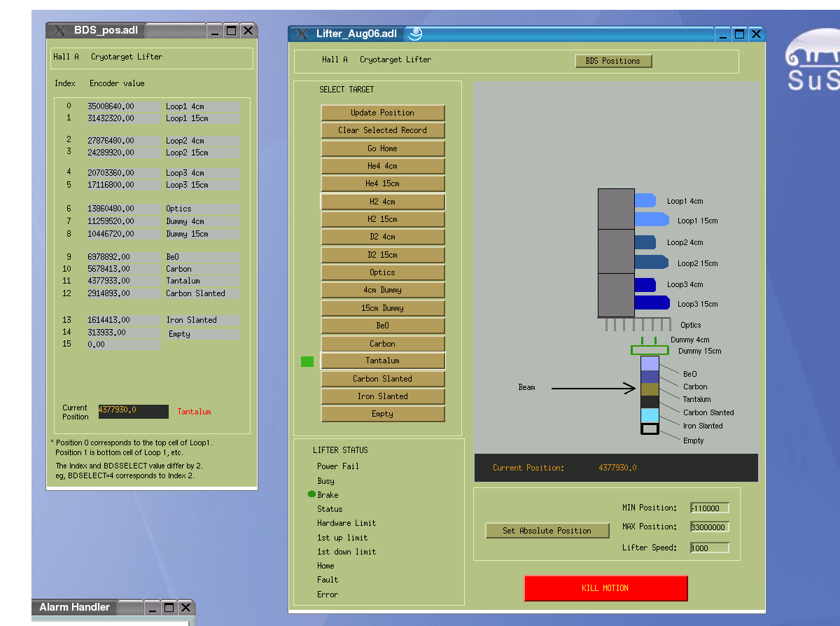Click the Loop3 15cm target cell graphic
This screenshot has width=840, height=626.
pos(652,302)
